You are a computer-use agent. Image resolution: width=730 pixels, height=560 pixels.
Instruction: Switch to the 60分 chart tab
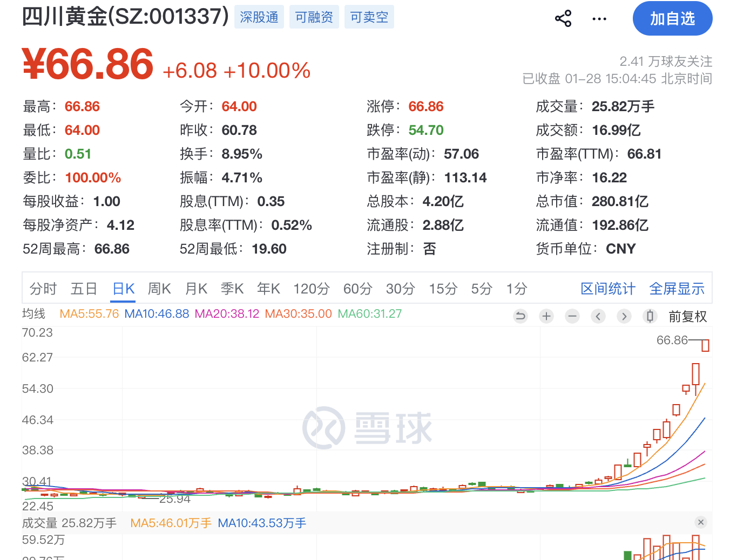coord(358,289)
